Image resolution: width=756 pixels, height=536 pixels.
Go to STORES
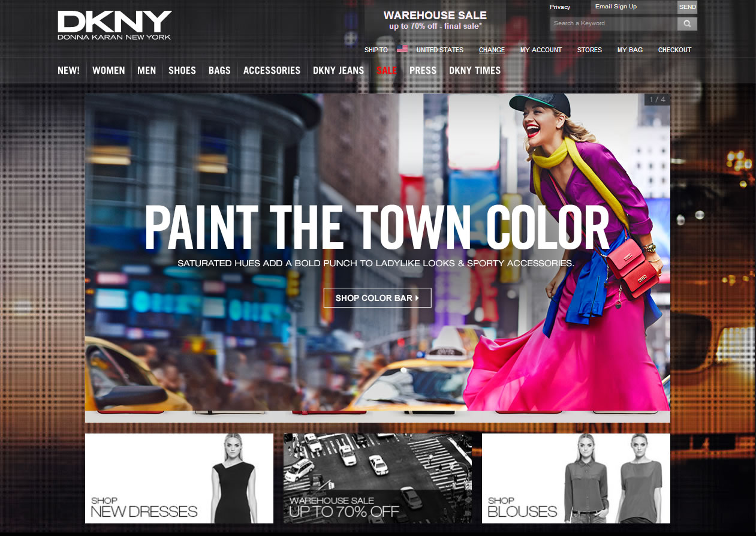(x=589, y=50)
